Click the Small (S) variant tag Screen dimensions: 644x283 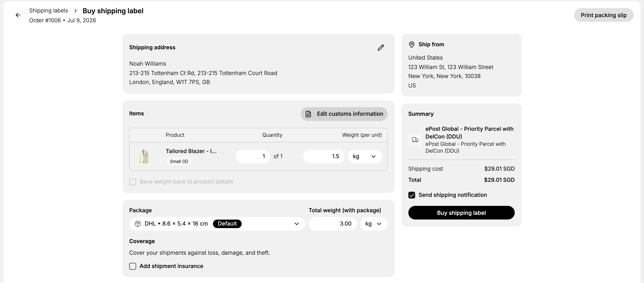[179, 162]
